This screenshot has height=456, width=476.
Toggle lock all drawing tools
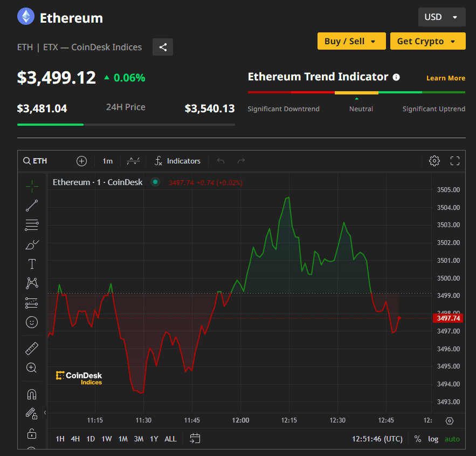click(32, 433)
